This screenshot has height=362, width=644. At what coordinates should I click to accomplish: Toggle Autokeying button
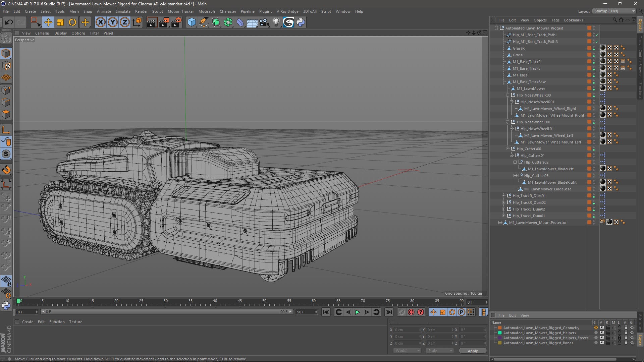pos(411,312)
